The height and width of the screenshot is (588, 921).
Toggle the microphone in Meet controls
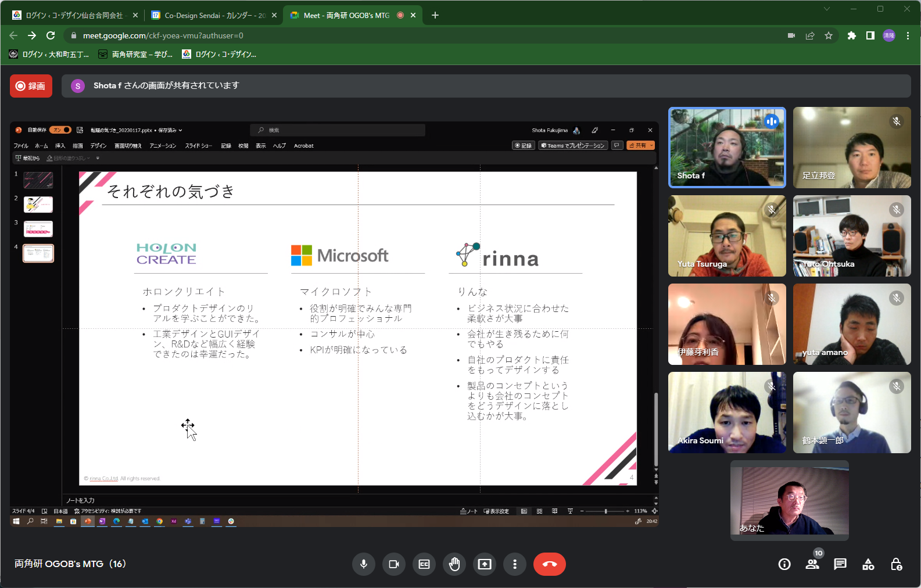tap(364, 564)
